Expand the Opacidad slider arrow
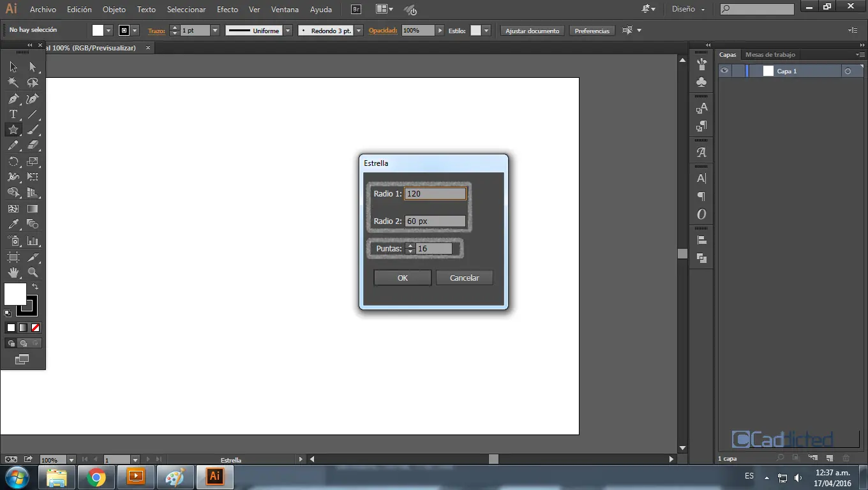The width and height of the screenshot is (868, 490). 440,31
